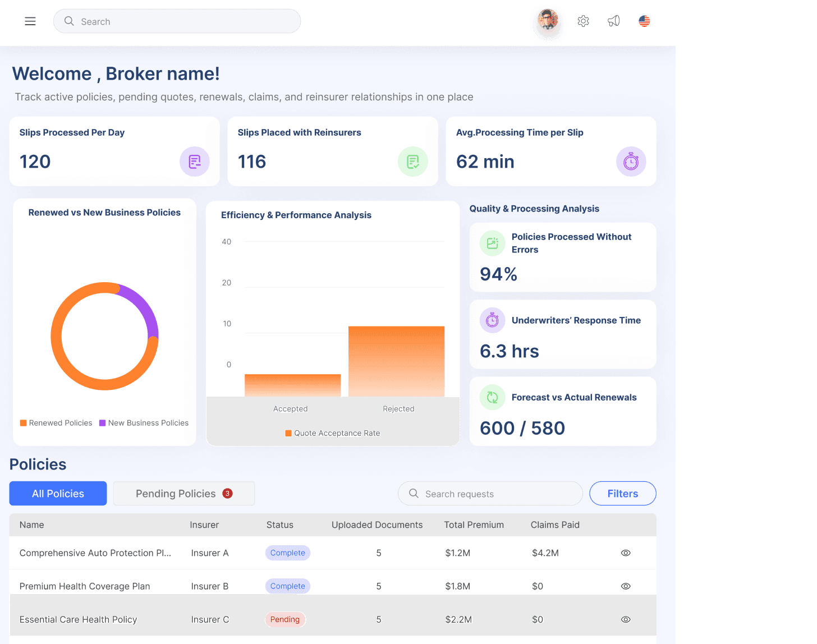
Task: Click the Forecast vs Actual Renewals icon
Action: 492,397
